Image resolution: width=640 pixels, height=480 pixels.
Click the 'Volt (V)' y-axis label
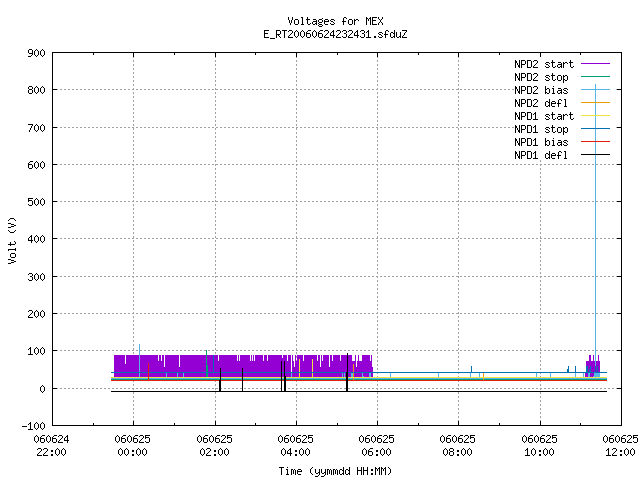(x=12, y=240)
